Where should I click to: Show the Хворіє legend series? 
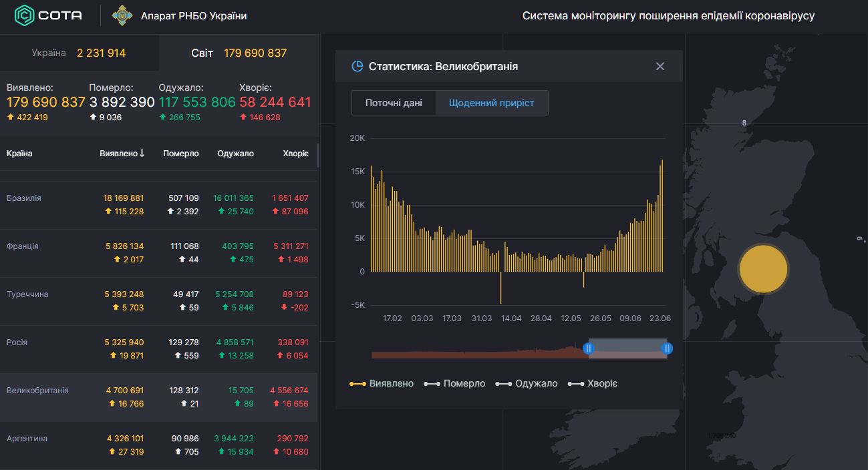click(593, 384)
